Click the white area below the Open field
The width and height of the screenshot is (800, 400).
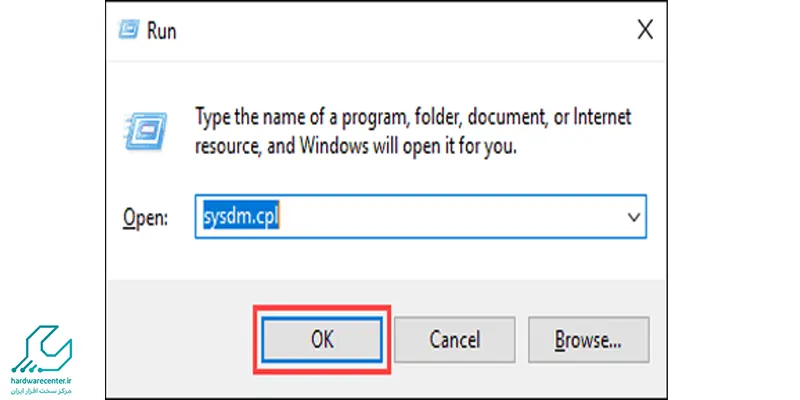[x=386, y=258]
